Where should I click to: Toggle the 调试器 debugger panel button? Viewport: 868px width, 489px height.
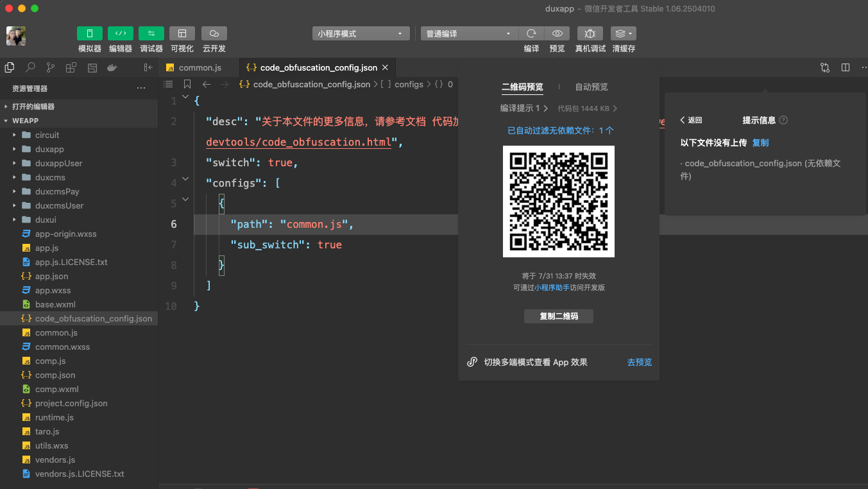[x=151, y=33]
